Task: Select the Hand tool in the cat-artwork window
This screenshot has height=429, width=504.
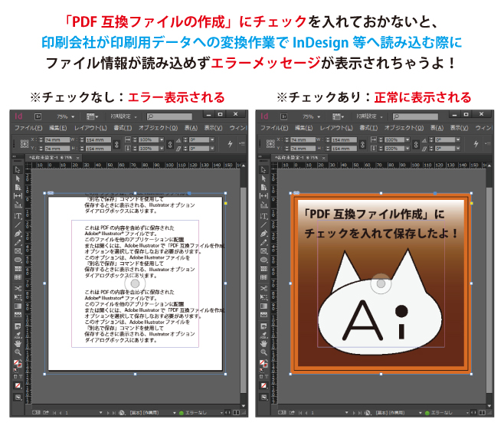Action: click(x=263, y=344)
